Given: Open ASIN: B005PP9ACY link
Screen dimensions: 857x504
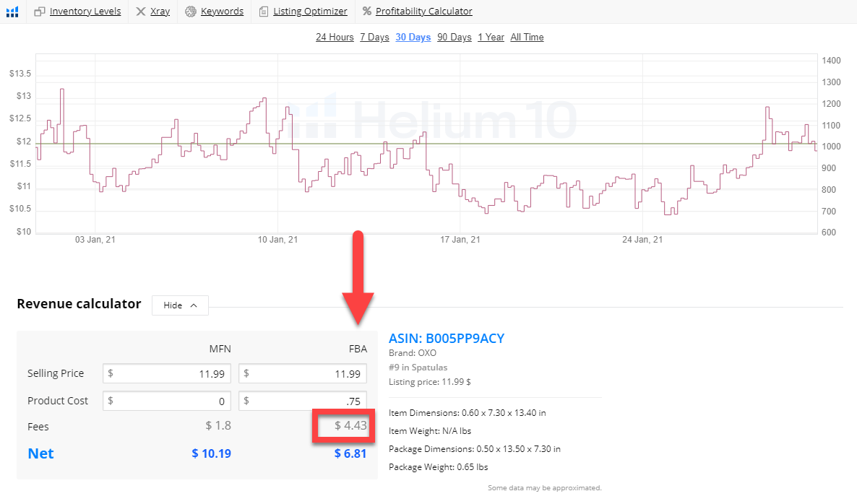Looking at the screenshot, I should [x=447, y=339].
